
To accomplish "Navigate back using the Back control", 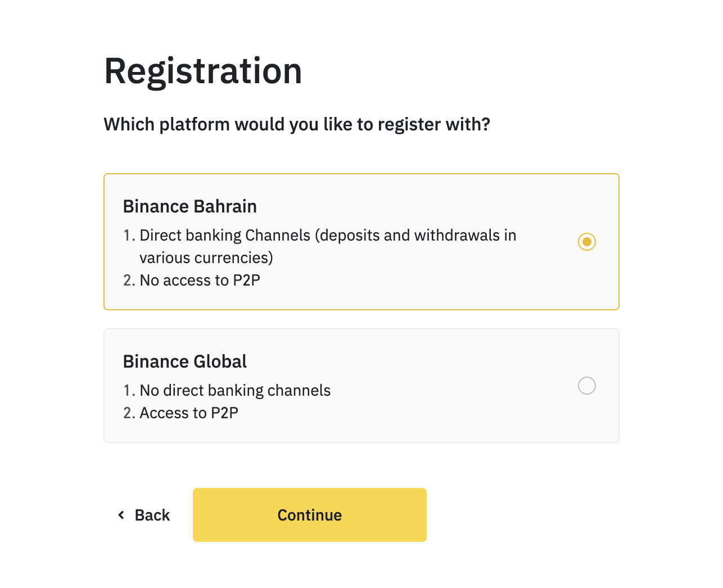I will coord(143,514).
